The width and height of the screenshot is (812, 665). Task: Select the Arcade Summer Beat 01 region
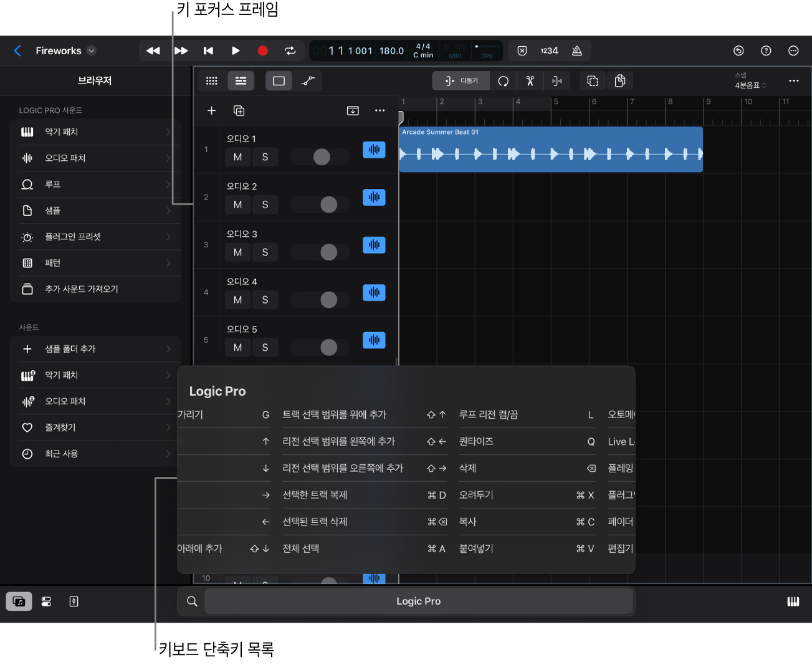551,150
